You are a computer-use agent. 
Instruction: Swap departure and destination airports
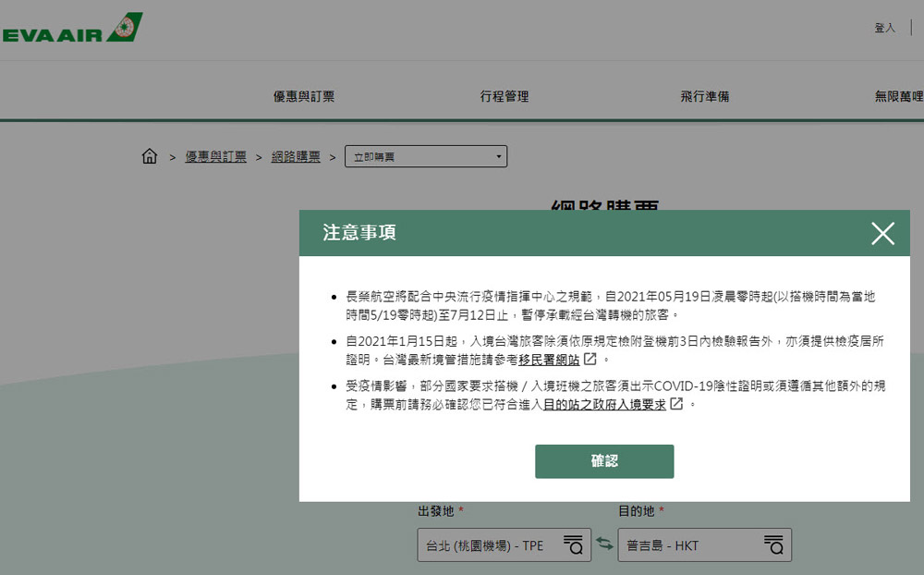604,543
